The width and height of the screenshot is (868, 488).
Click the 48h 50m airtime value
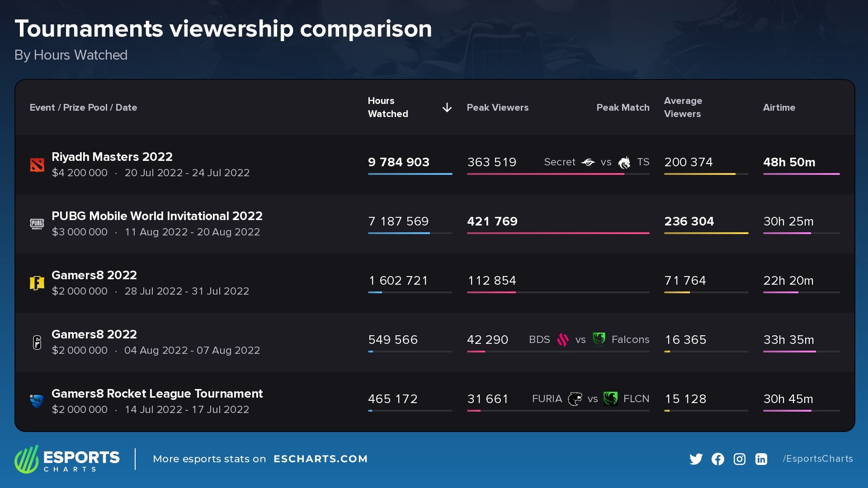coord(789,162)
